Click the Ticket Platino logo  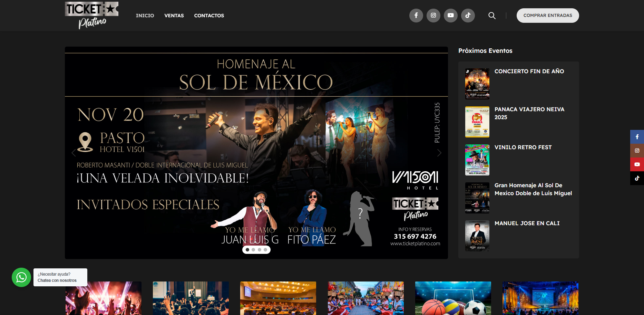91,16
